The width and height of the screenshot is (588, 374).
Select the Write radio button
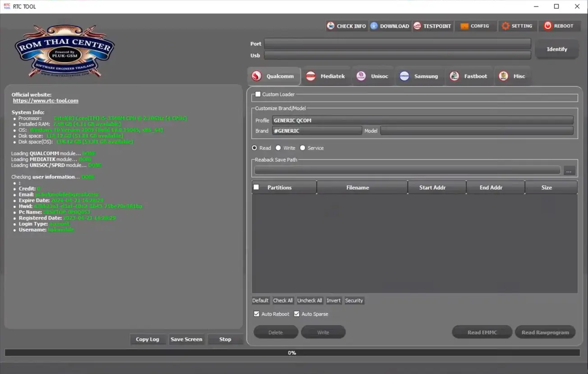pyautogui.click(x=278, y=148)
